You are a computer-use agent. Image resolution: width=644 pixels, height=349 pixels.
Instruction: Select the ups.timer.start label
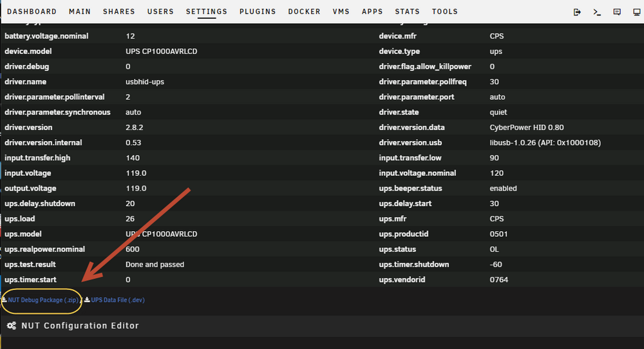coord(30,279)
